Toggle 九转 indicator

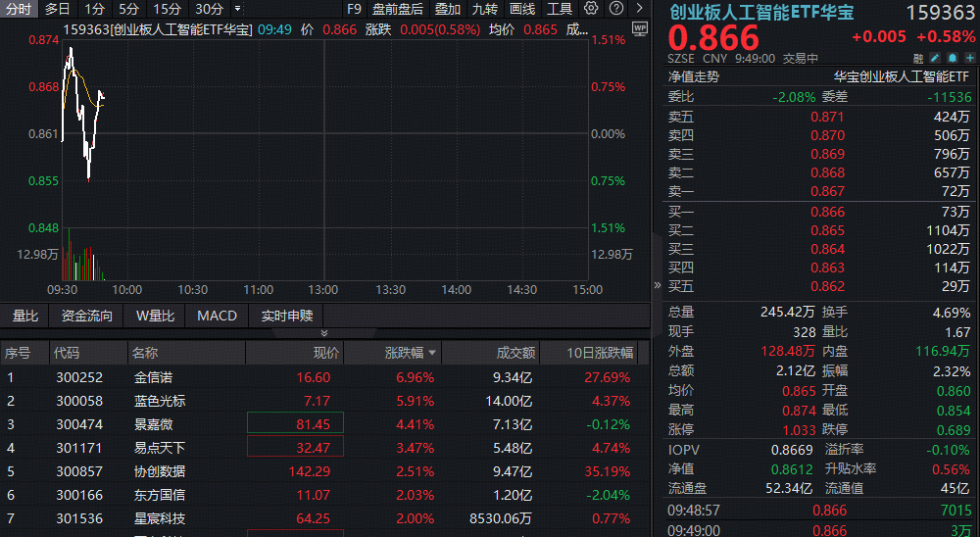[x=484, y=9]
